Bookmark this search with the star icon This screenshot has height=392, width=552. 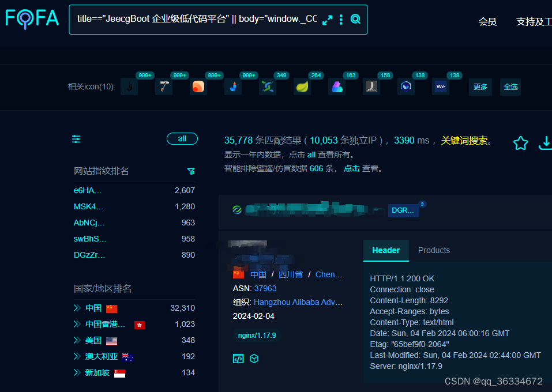(520, 143)
